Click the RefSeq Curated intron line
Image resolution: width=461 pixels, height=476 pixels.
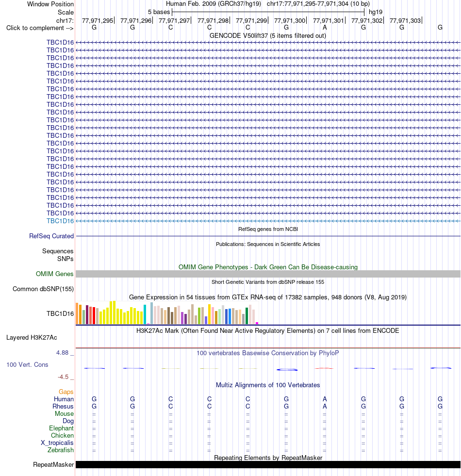[268, 236]
